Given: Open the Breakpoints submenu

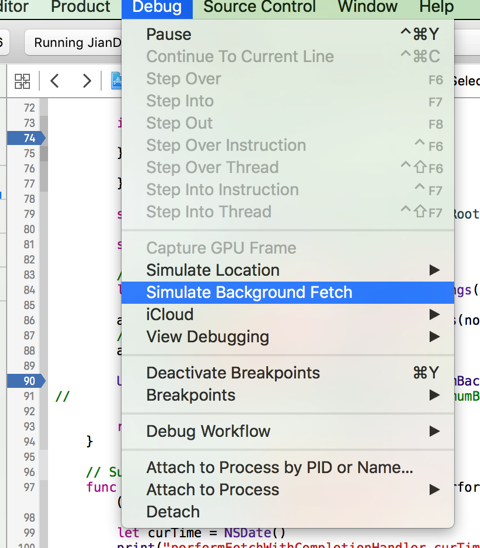Looking at the screenshot, I should click(288, 395).
